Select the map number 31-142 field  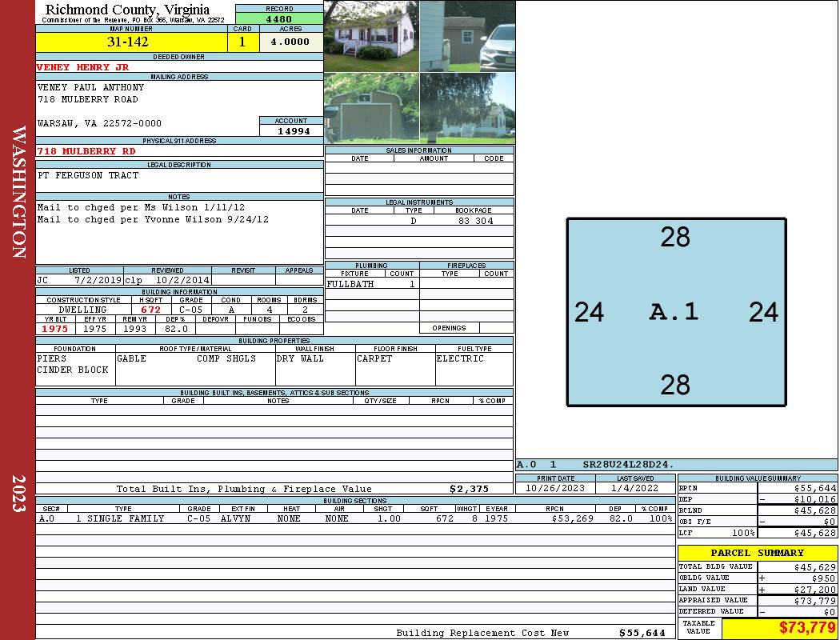[131, 42]
